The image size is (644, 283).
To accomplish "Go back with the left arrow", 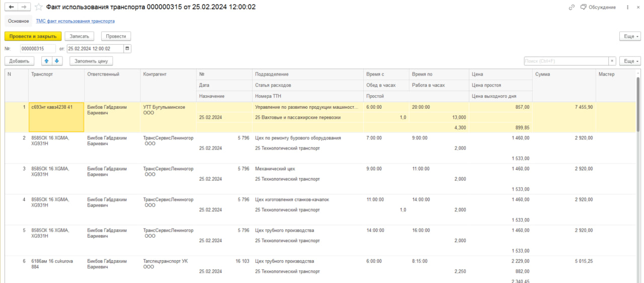I will click(11, 7).
